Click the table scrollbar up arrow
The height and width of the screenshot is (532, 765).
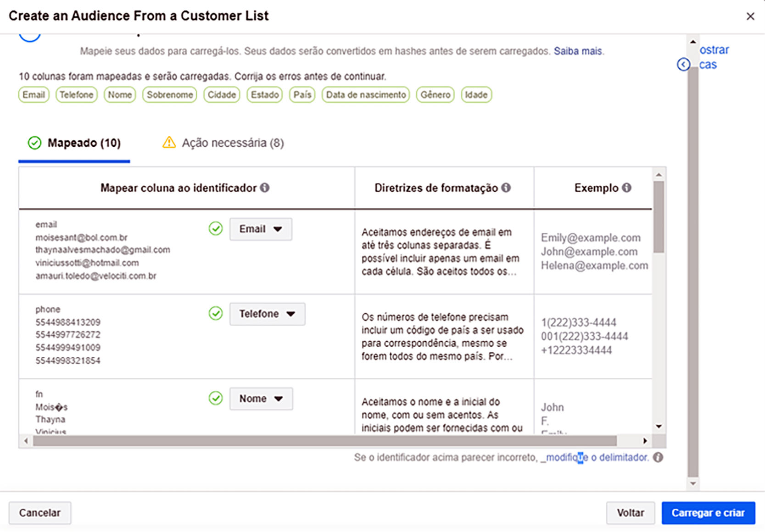point(659,175)
